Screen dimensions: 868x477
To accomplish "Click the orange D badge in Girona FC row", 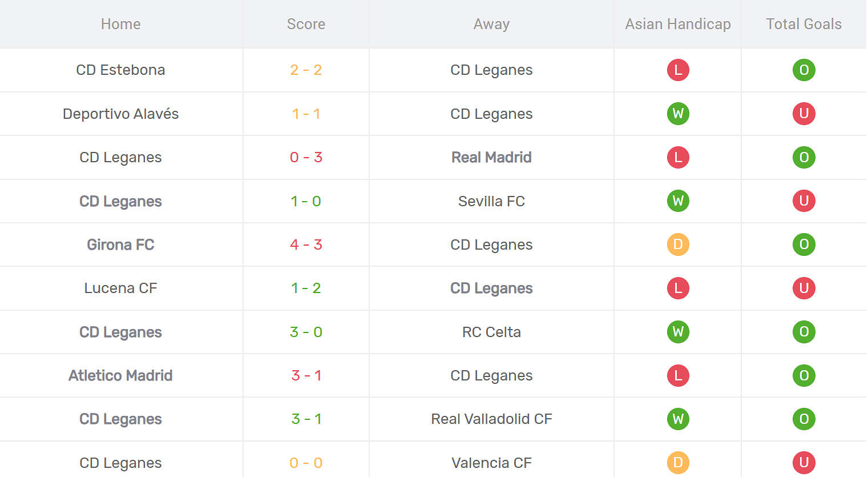I will coord(678,244).
